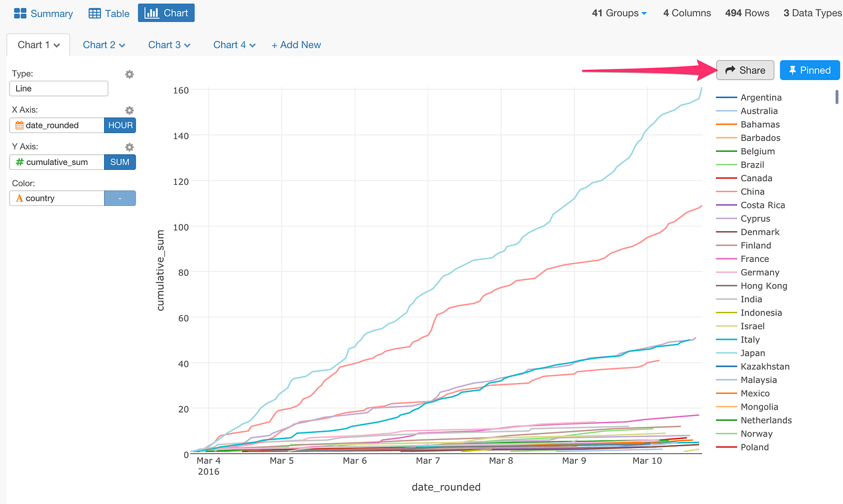The image size is (843, 504).
Task: Open X Axis settings gear
Action: 129,110
